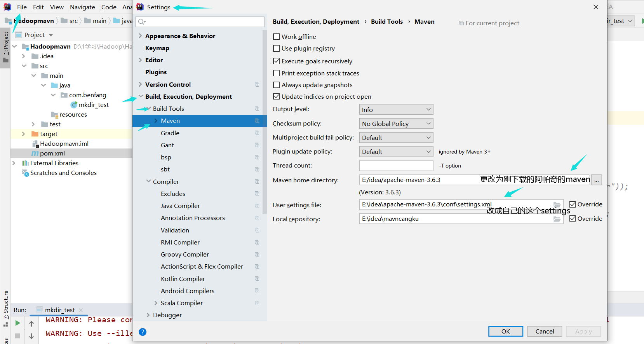Click the pom.xml Maven file icon
The image size is (644, 344).
35,154
